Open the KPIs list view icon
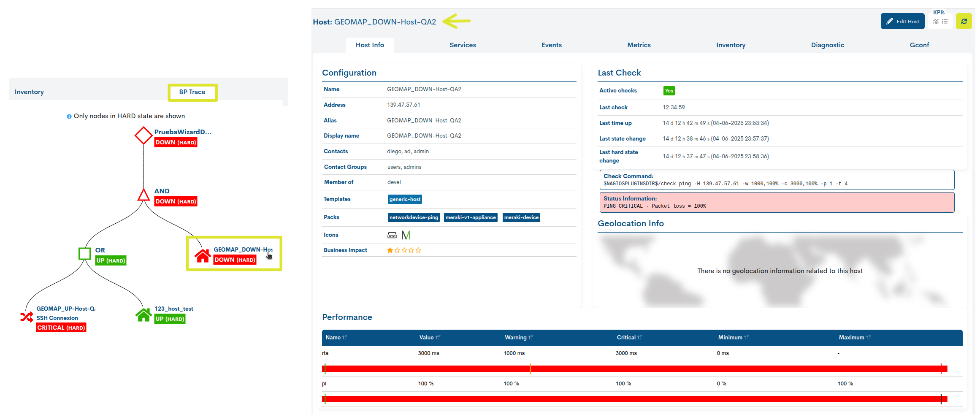980x420 pixels. pyautogui.click(x=945, y=22)
